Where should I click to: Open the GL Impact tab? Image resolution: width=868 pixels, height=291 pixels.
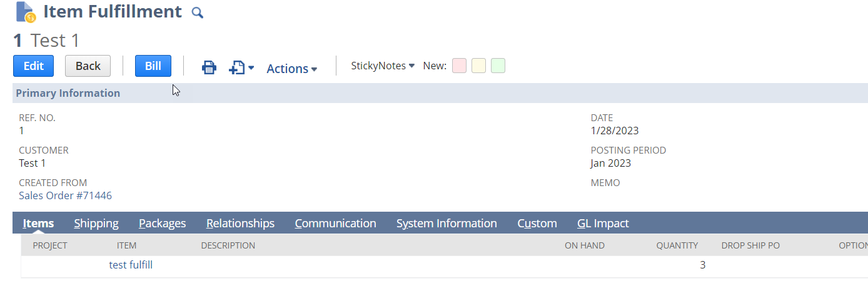[x=603, y=223]
